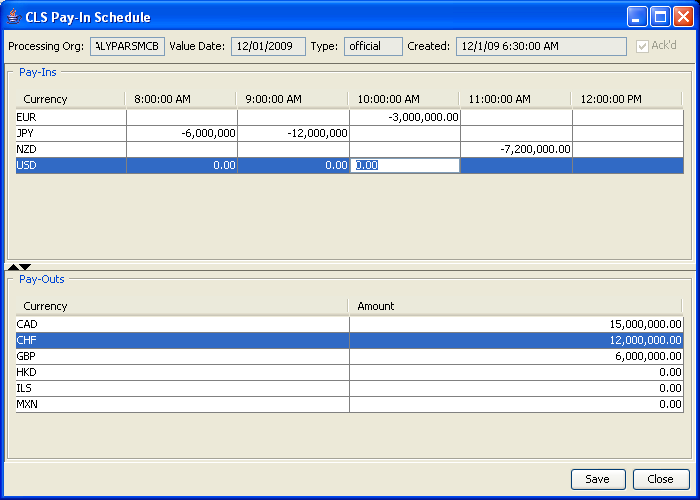Click the empty USD 11:00:00 AM cell
The image size is (700, 500).
[517, 165]
